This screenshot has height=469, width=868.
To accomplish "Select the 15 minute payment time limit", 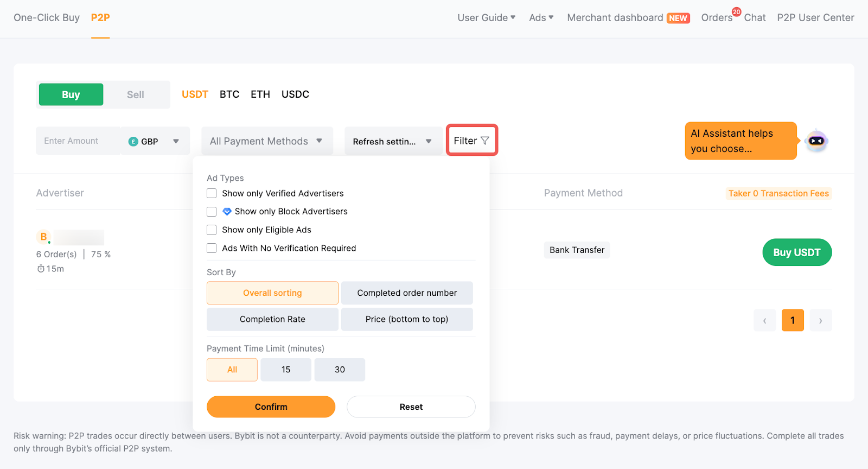I will pyautogui.click(x=286, y=370).
